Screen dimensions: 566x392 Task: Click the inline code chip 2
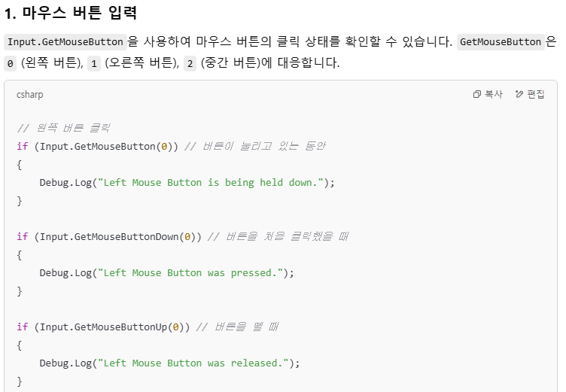pyautogui.click(x=190, y=64)
